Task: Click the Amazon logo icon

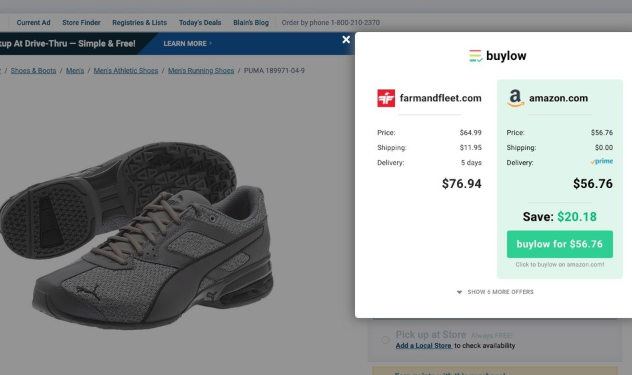Action: click(x=516, y=98)
